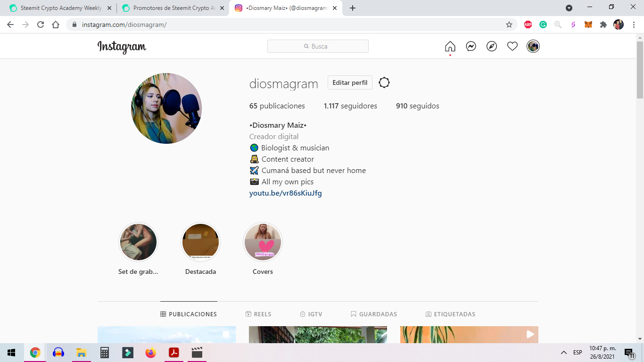This screenshot has width=644, height=362.
Task: Open the Grammarly extension icon
Action: [543, 25]
